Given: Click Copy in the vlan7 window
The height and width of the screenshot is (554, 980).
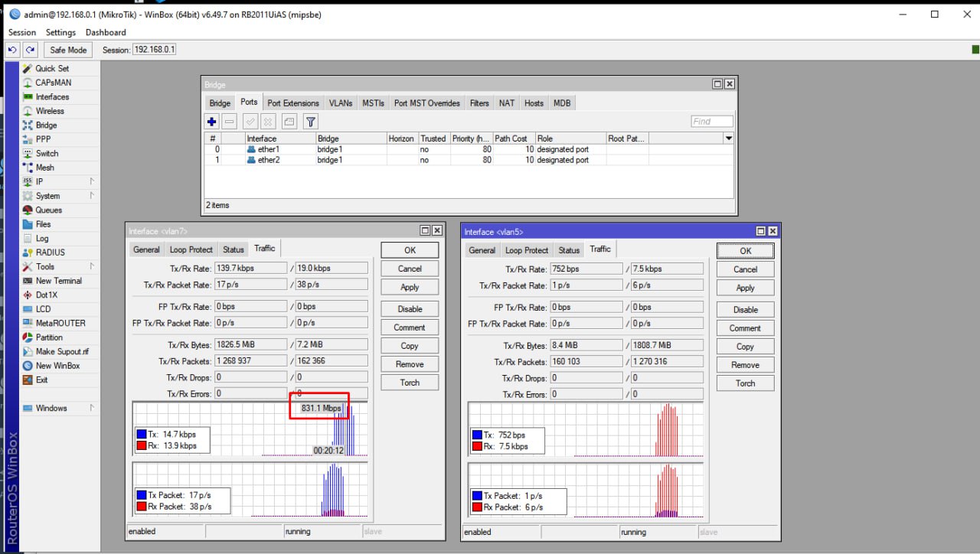Looking at the screenshot, I should coord(410,346).
